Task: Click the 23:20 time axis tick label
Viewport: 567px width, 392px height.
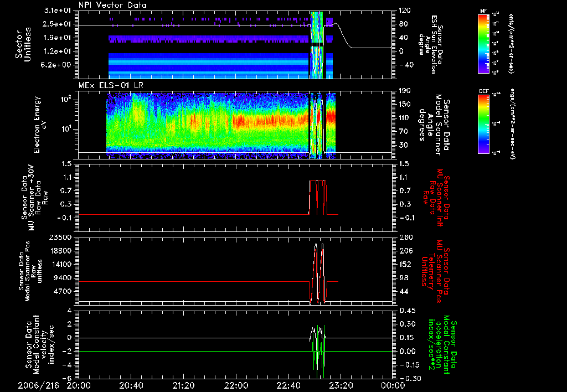Action: click(x=342, y=385)
